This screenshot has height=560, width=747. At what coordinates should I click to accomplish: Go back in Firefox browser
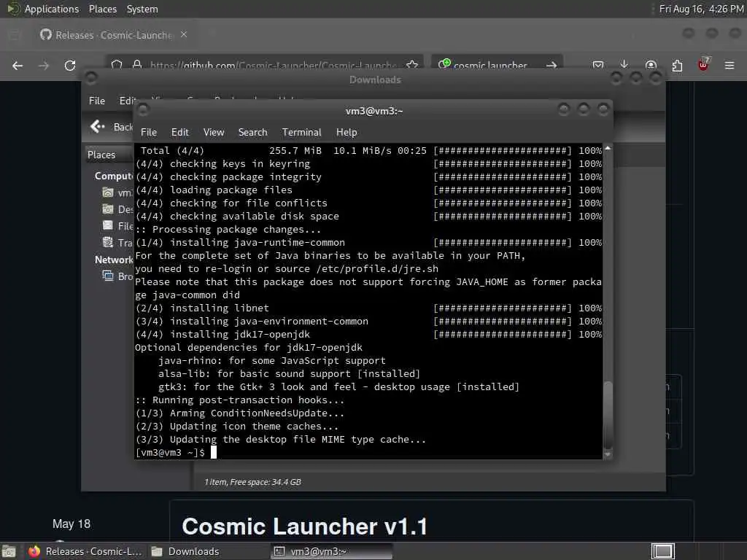tap(18, 66)
